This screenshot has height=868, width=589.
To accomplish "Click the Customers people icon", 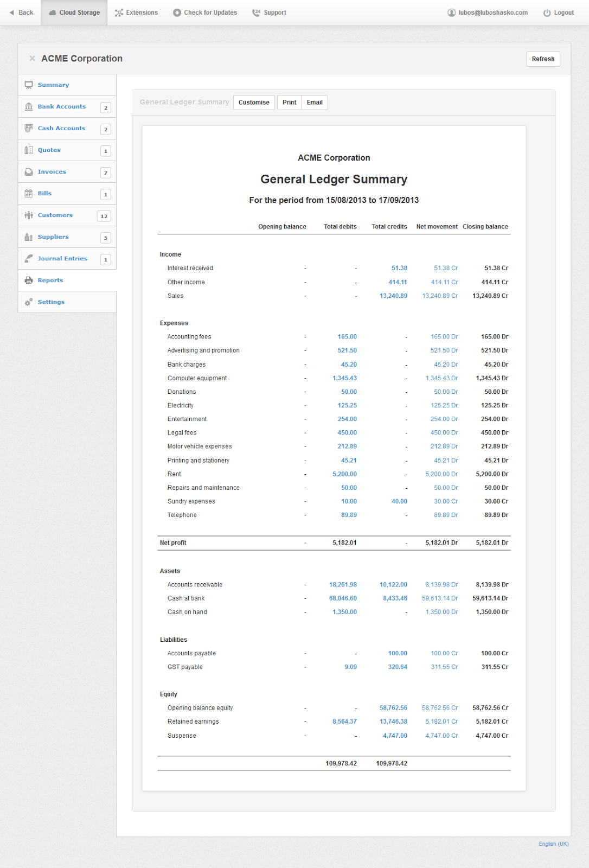I will (29, 215).
